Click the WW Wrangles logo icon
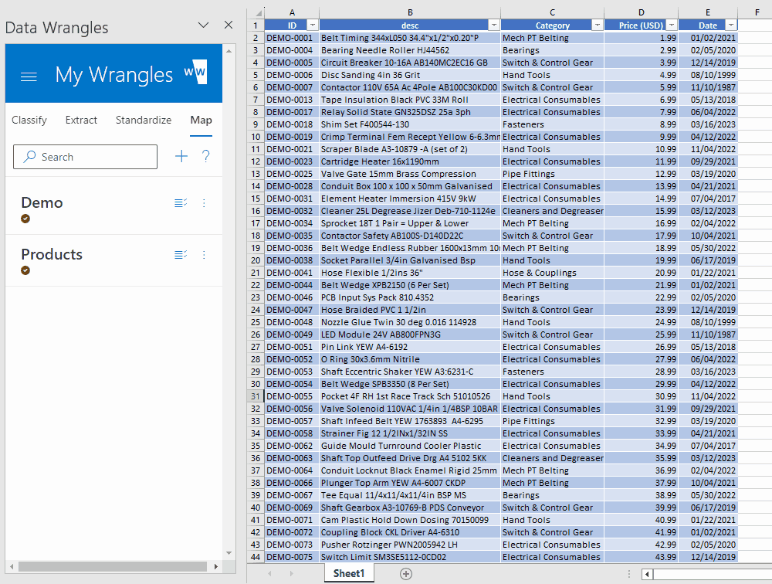 pos(196,72)
